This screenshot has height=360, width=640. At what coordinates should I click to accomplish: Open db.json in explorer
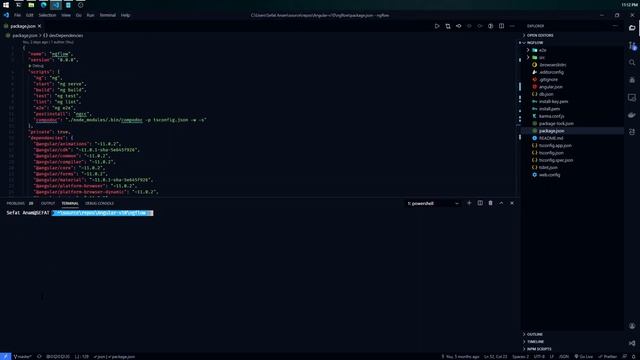coord(546,94)
